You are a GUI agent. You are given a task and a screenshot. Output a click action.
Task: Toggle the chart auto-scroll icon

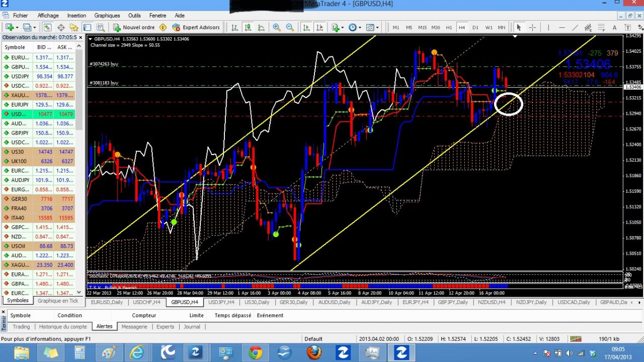pos(306,27)
